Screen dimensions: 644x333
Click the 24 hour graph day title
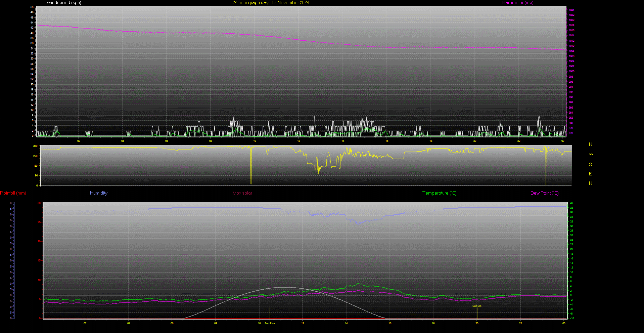[271, 3]
